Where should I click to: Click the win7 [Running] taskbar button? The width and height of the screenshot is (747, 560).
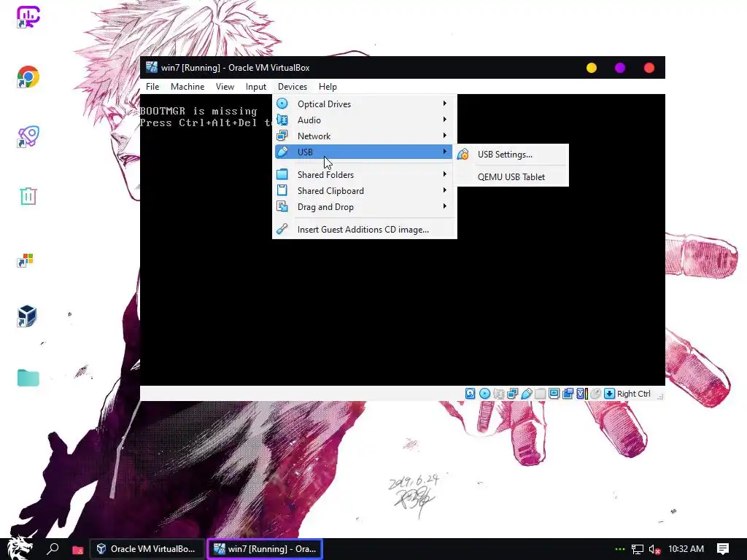[x=265, y=549]
